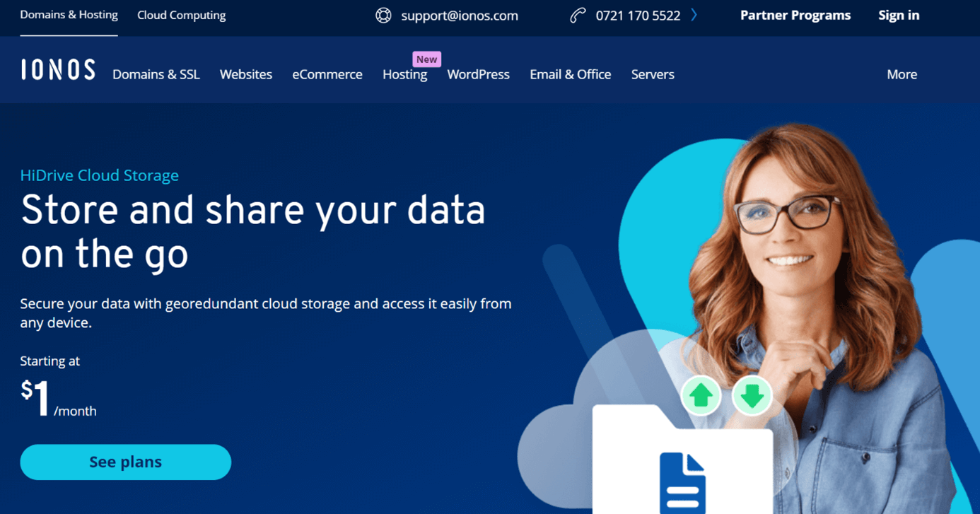Image resolution: width=980 pixels, height=514 pixels.
Task: Click the green download arrow icon
Action: (x=752, y=396)
